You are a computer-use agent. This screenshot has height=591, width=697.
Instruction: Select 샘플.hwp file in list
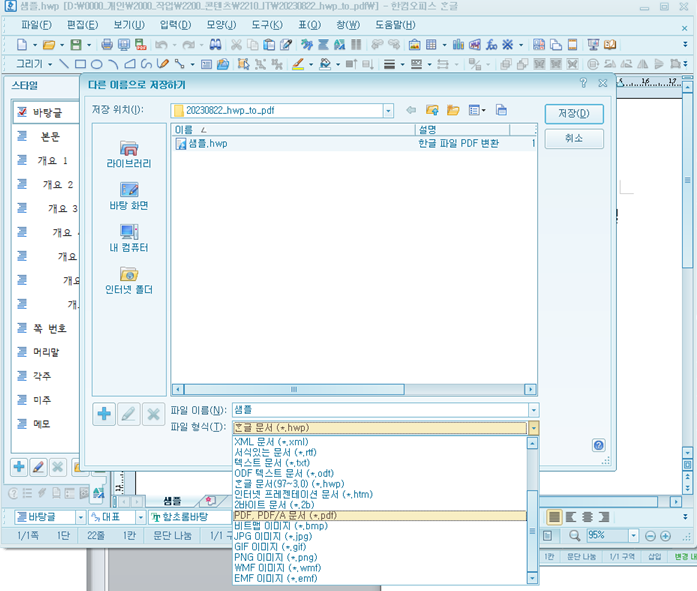(x=202, y=144)
